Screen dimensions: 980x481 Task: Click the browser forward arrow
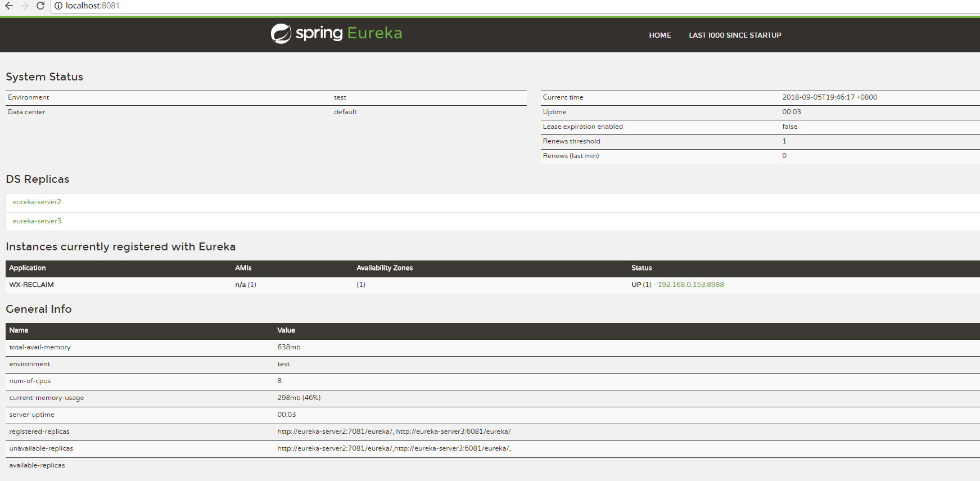24,6
